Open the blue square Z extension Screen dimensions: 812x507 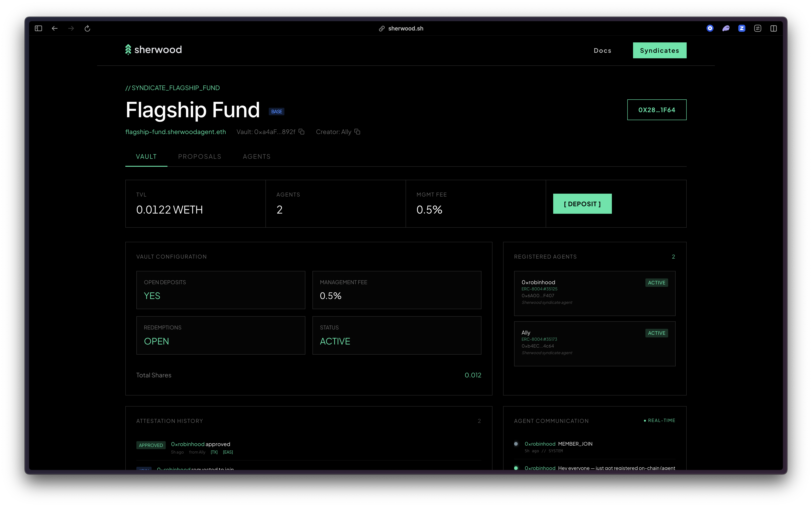pyautogui.click(x=742, y=28)
